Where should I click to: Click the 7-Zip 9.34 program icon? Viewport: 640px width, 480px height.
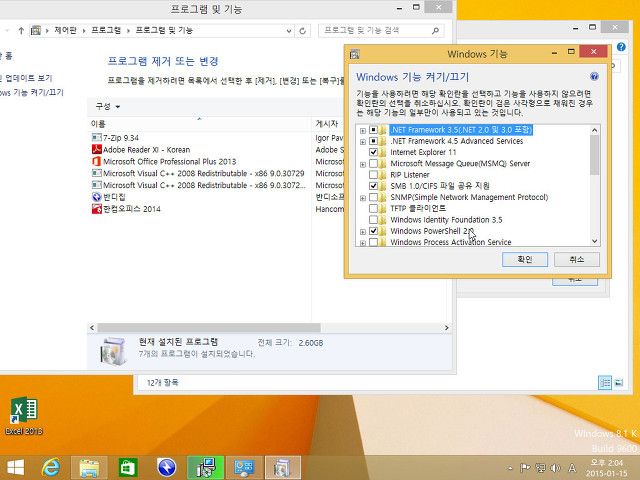click(x=96, y=138)
